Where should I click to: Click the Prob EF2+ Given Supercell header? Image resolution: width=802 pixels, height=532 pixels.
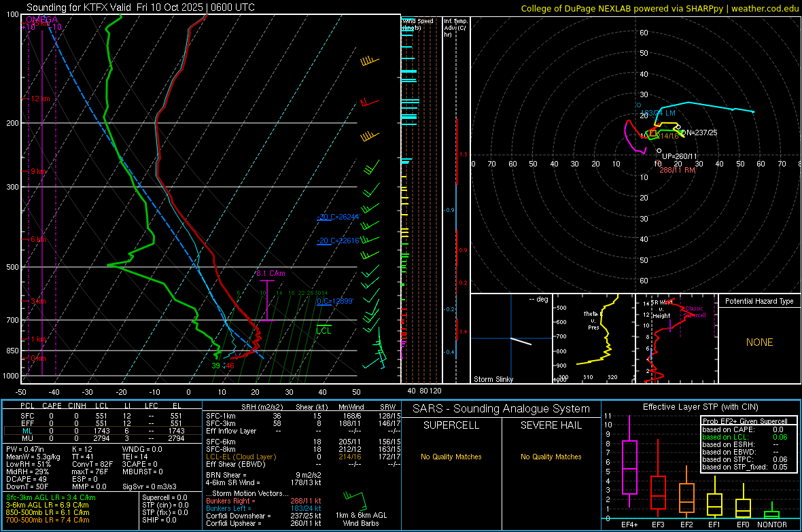[745, 421]
